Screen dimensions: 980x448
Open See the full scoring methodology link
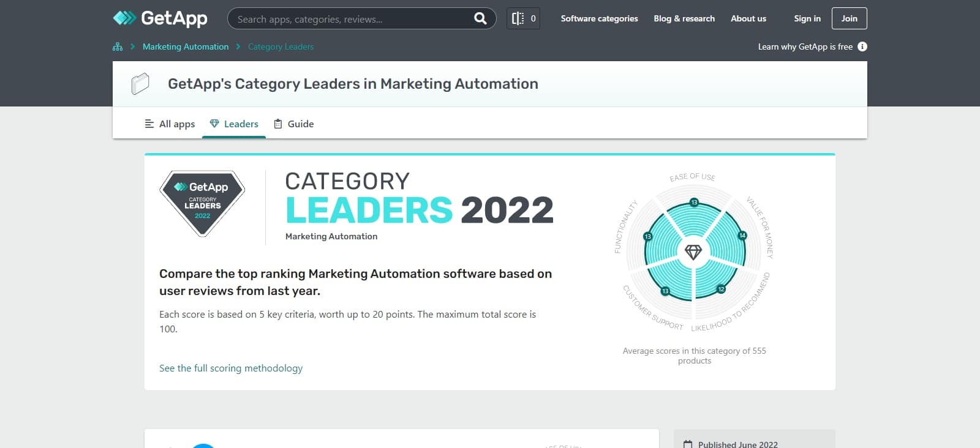(x=231, y=368)
